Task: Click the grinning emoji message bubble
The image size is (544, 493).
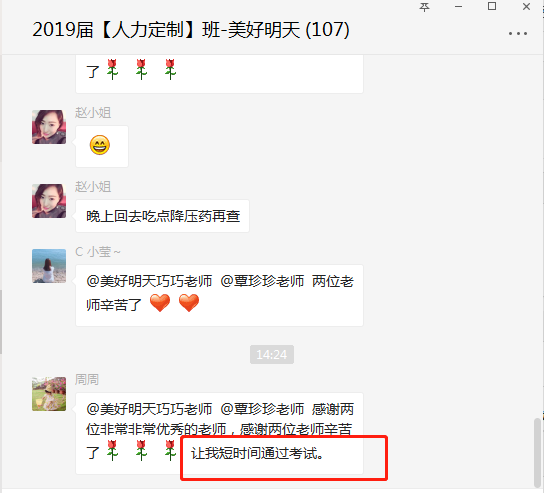Action: (x=102, y=146)
